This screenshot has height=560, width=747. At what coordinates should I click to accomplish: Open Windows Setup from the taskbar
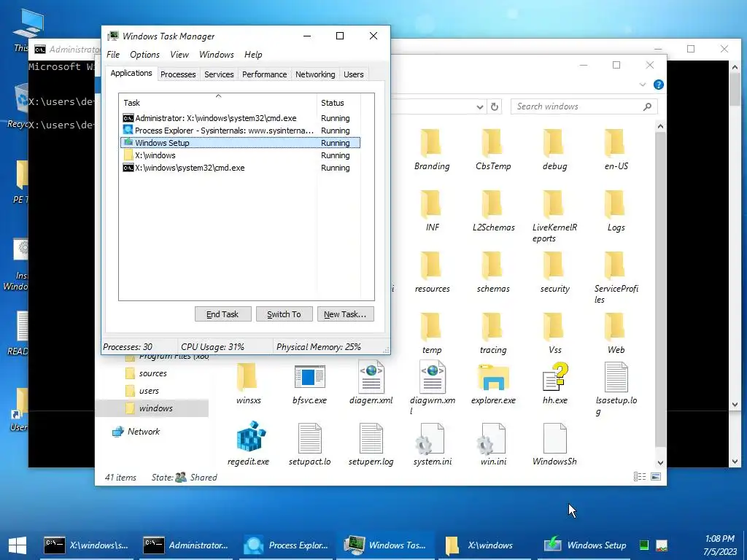(586, 545)
